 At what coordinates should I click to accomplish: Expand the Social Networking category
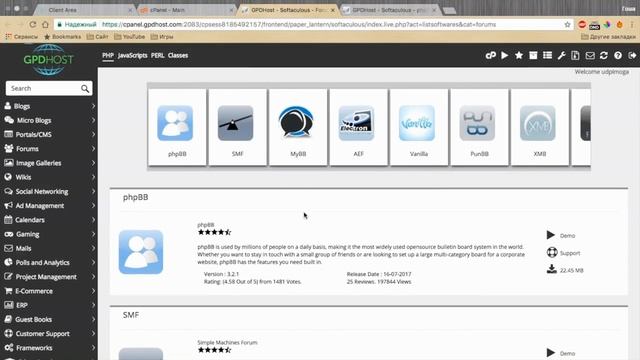49,191
